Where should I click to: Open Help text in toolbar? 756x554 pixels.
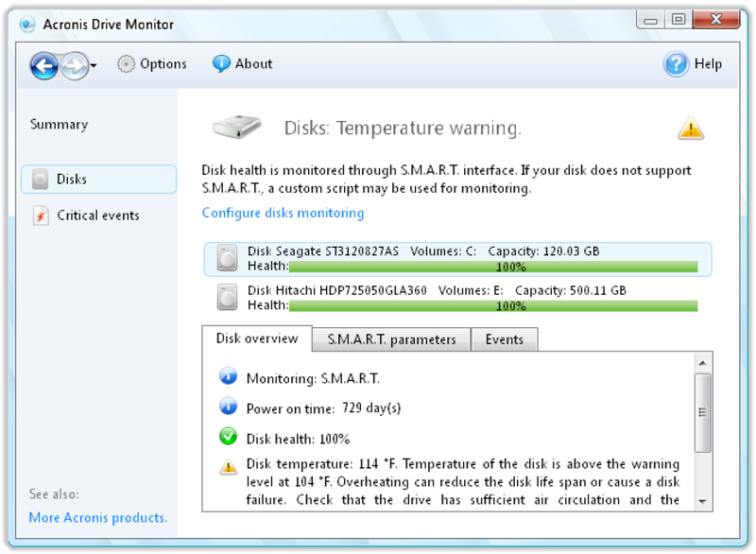click(x=708, y=63)
